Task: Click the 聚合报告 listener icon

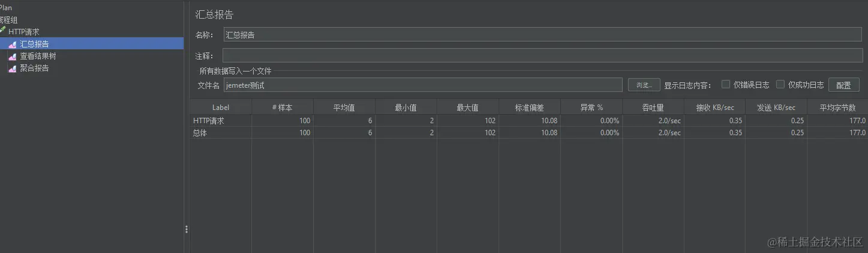Action: (x=12, y=68)
